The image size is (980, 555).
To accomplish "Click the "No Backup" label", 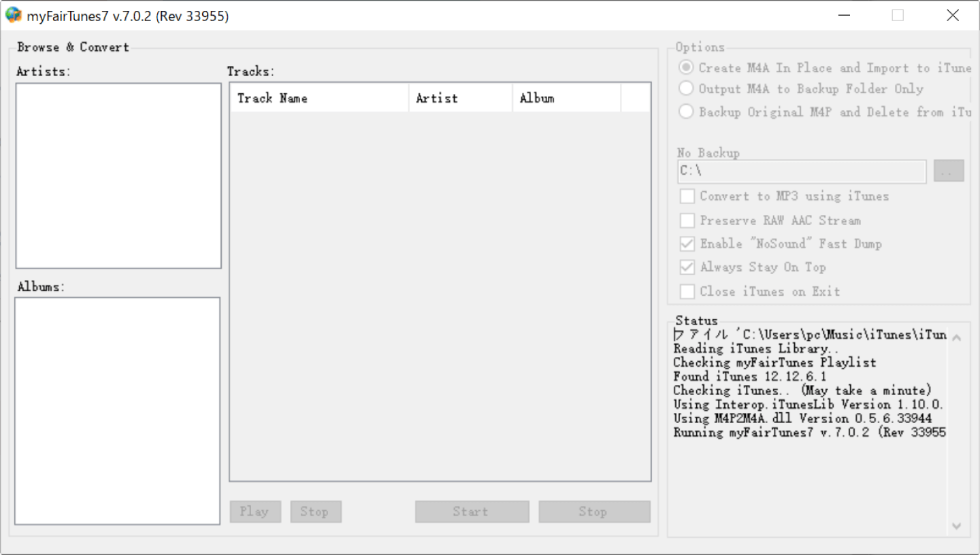I will pos(708,153).
